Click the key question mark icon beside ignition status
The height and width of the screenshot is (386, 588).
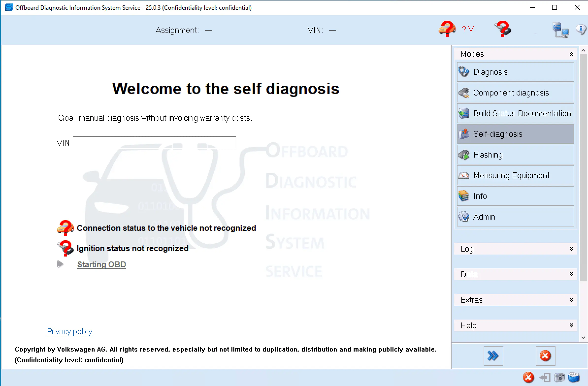[x=65, y=248]
